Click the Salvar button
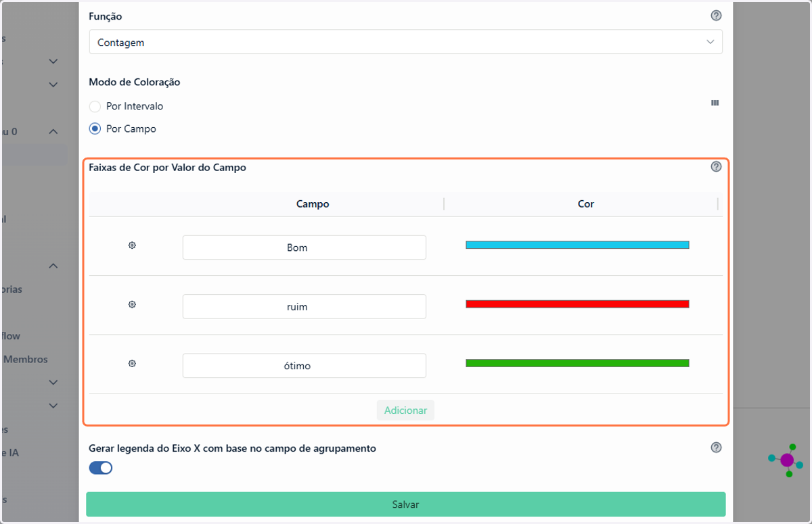This screenshot has width=812, height=524. pyautogui.click(x=405, y=504)
